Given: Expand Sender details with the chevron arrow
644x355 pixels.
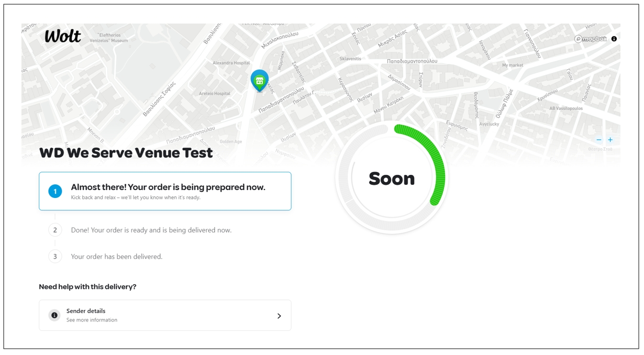Looking at the screenshot, I should click(x=279, y=316).
